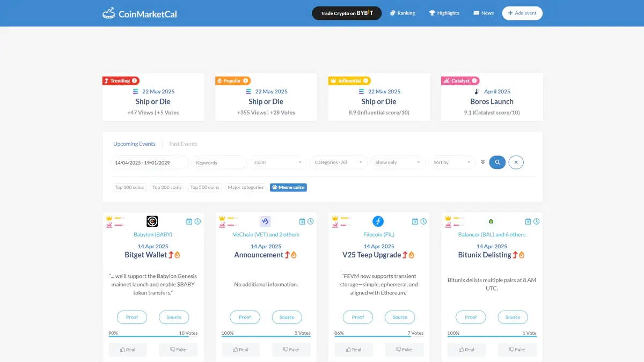Screen dimensions: 644x362
Task: Click clock reminder icon on Balancer card
Action: [537, 221]
